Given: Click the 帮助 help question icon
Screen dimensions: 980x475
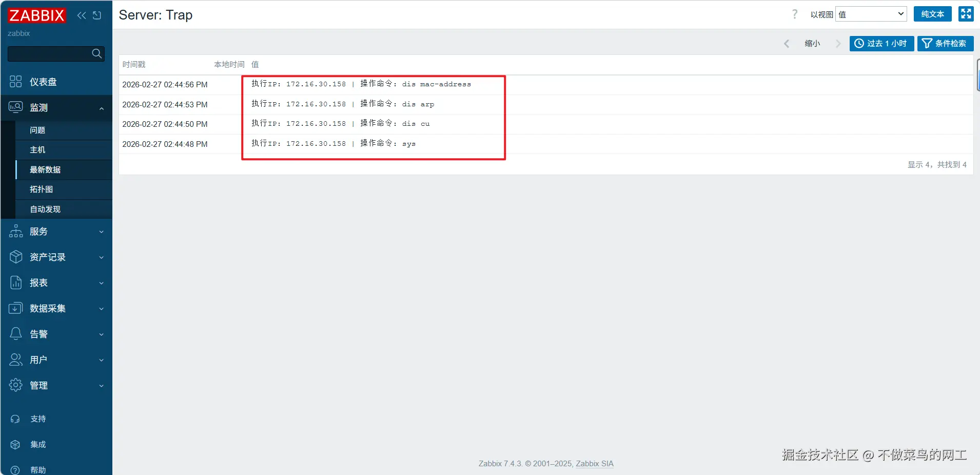Looking at the screenshot, I should coord(15,470).
